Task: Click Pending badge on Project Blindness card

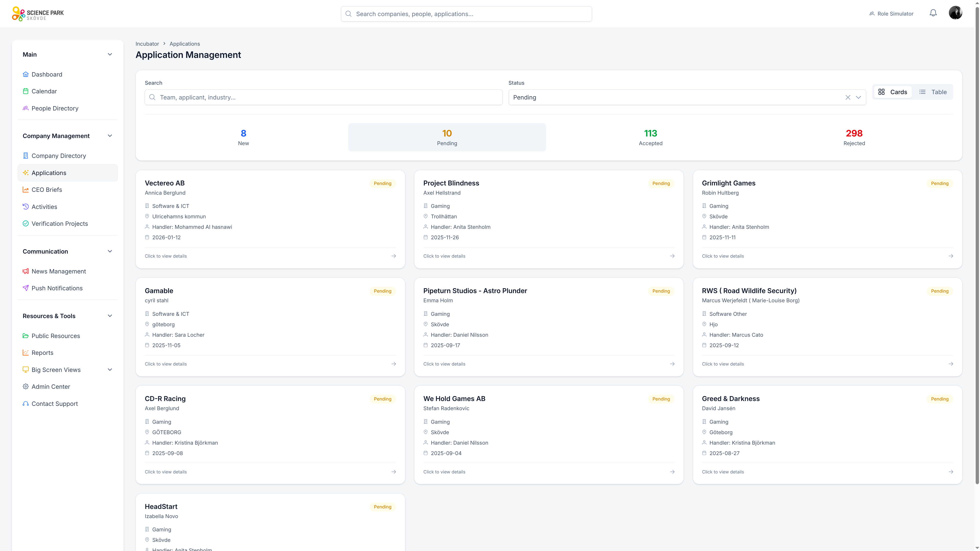Action: (661, 183)
